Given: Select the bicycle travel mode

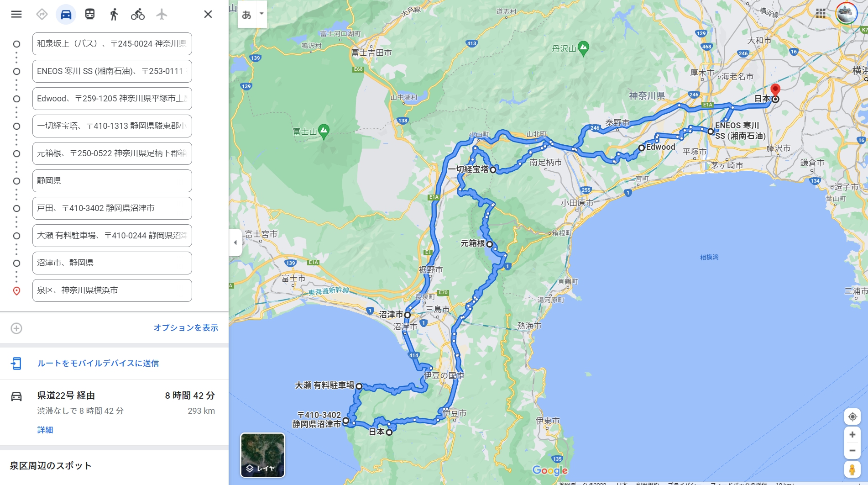Looking at the screenshot, I should tap(138, 14).
